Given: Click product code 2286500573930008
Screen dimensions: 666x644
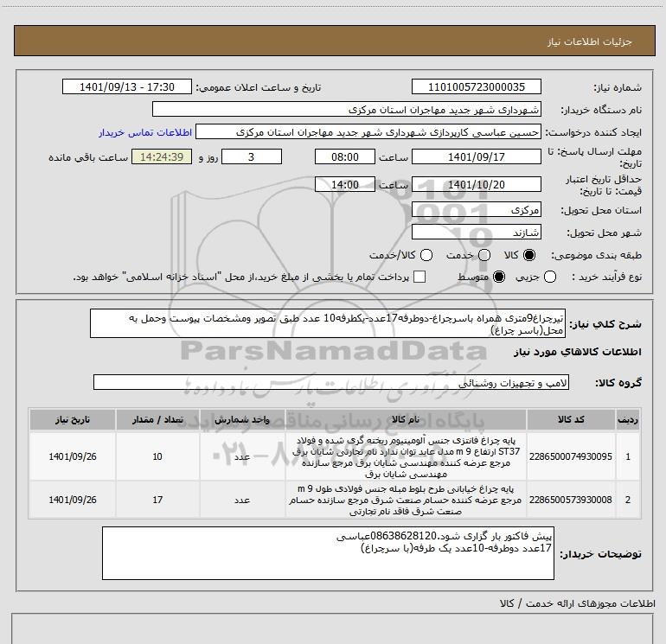Looking at the screenshot, I should (x=571, y=500).
